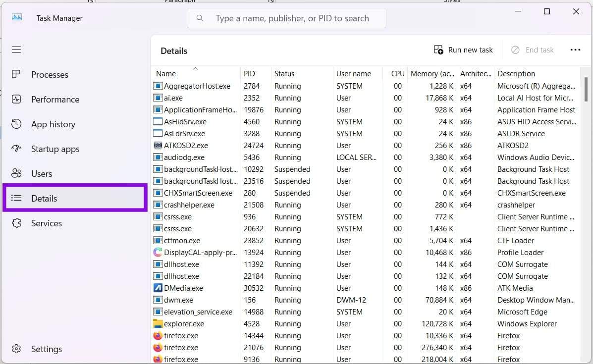Open the hamburger navigation menu
Viewport: 593px width, 364px height.
(x=16, y=50)
